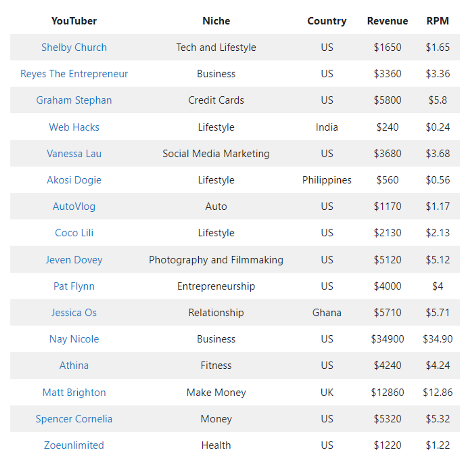Open the Vanessa Lau link

[74, 153]
